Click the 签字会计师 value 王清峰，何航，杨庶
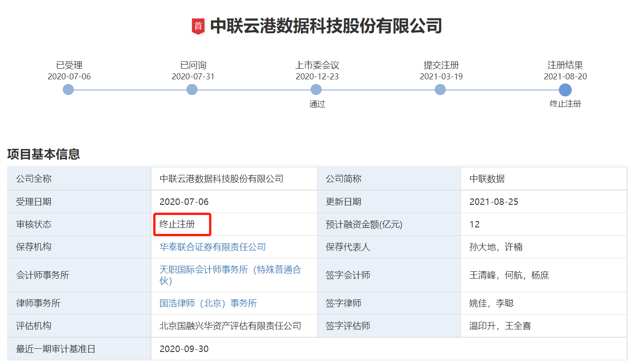 point(509,275)
